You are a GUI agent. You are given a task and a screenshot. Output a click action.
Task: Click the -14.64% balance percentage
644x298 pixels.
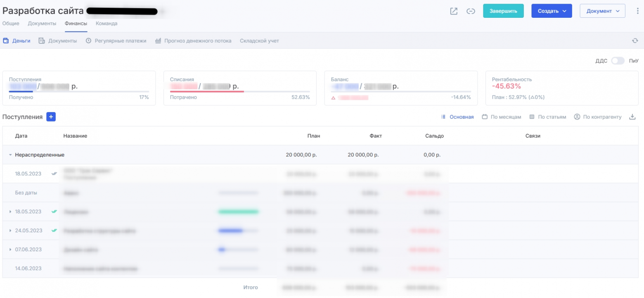(461, 97)
